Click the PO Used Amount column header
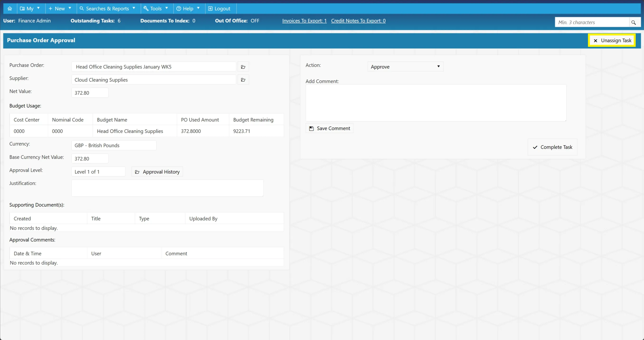Viewport: 644px width, 340px height. coord(203,120)
